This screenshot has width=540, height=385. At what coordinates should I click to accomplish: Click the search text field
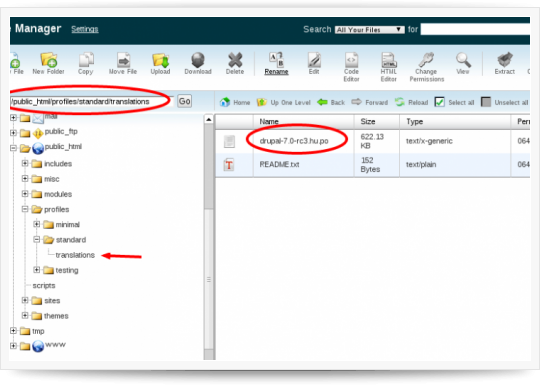[x=475, y=29]
